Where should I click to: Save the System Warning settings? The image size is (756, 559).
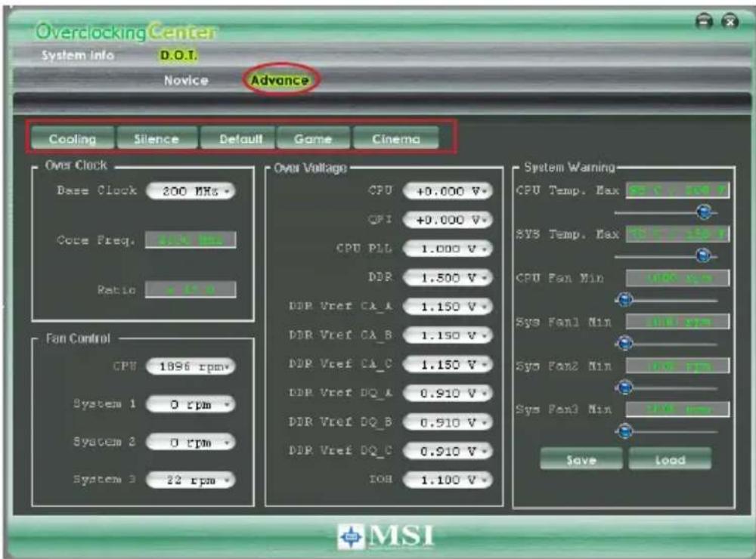click(581, 459)
